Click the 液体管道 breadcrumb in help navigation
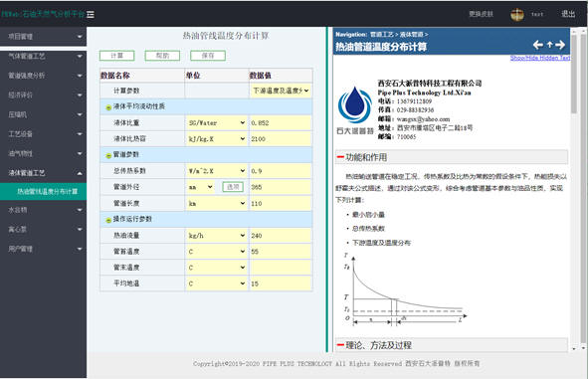The image size is (588, 379). pyautogui.click(x=411, y=35)
